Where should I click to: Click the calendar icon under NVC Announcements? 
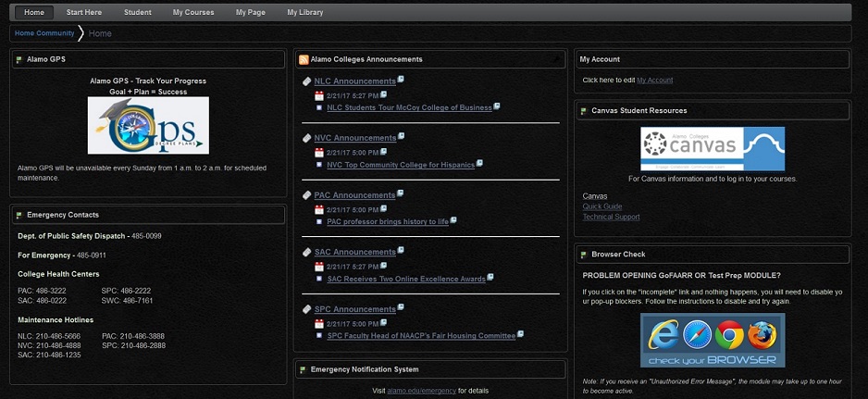[x=319, y=153]
